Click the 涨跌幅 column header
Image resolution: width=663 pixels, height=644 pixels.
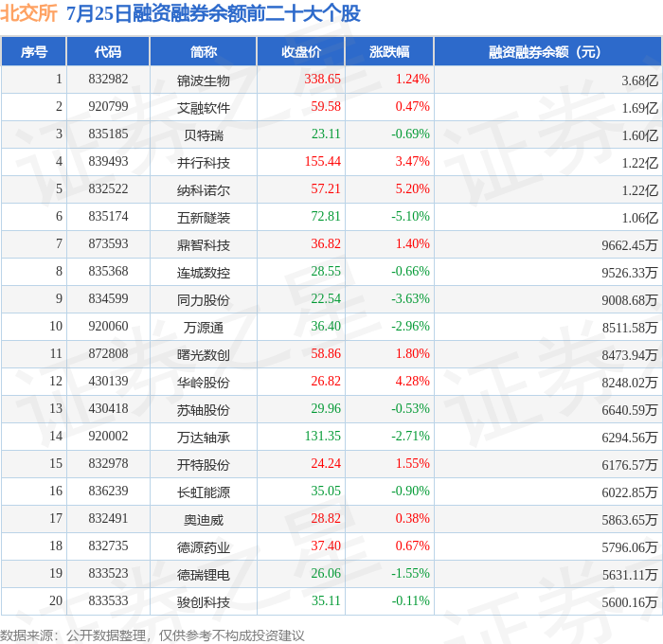pyautogui.click(x=389, y=51)
